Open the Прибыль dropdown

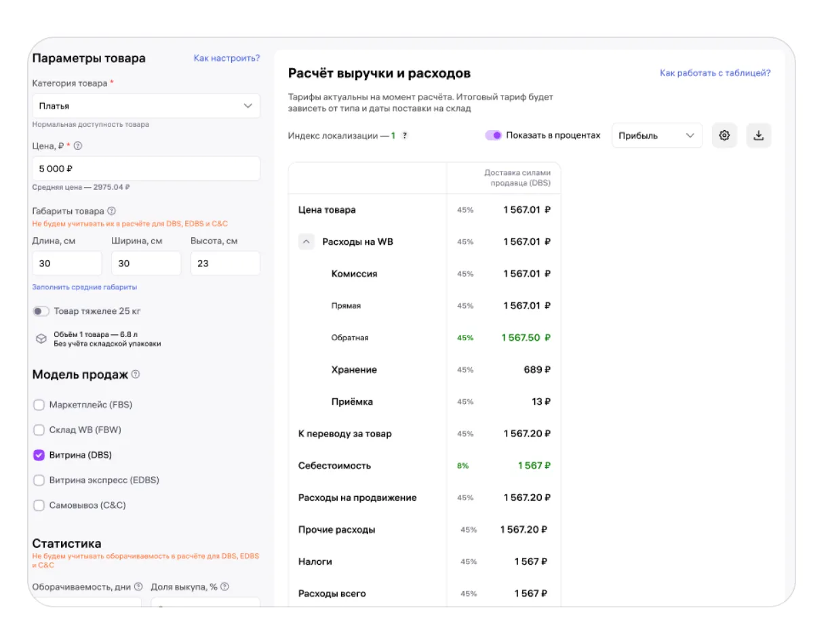[656, 136]
